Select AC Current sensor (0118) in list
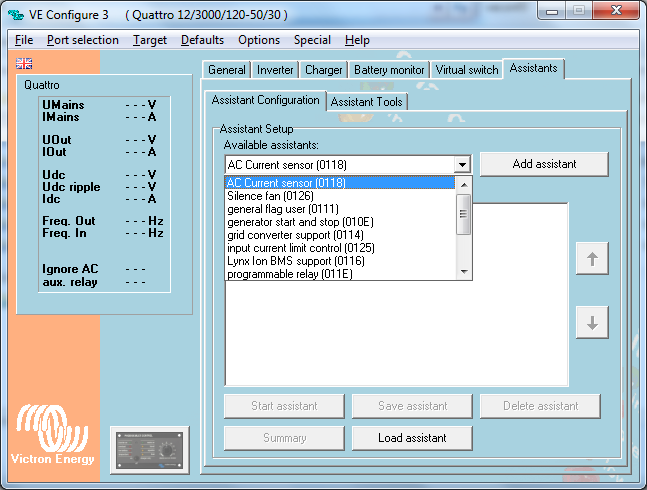This screenshot has height=490, width=647. pyautogui.click(x=340, y=183)
